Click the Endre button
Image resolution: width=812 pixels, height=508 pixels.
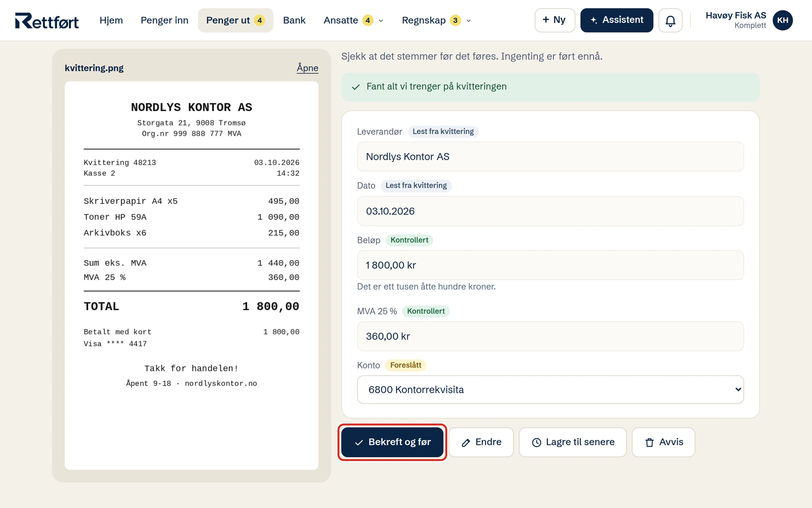click(x=481, y=442)
